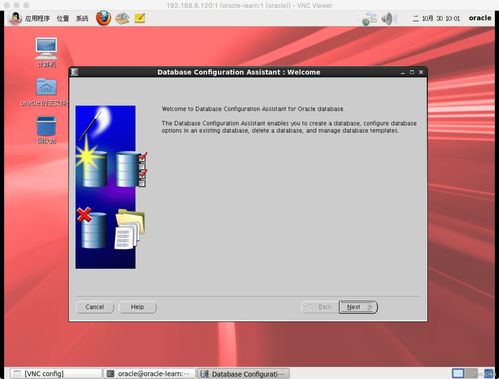Open the 应用程序 (Applications) menu
This screenshot has height=379, width=499.
[x=37, y=18]
